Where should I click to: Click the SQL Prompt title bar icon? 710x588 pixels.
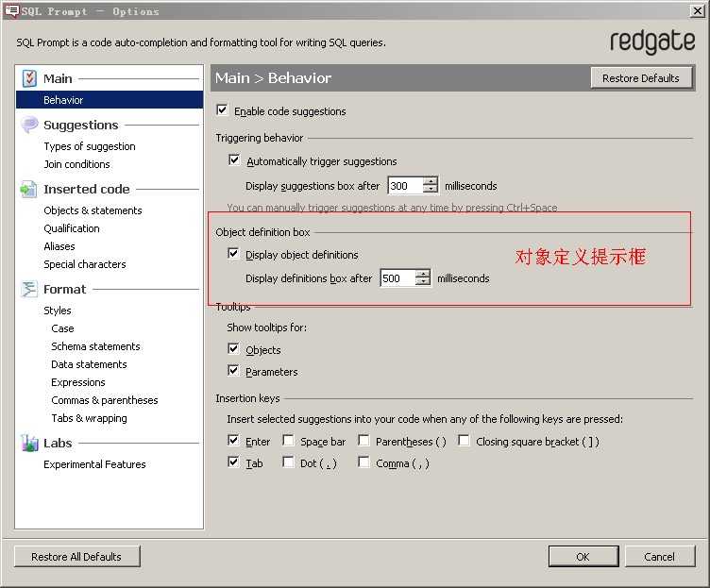(11, 10)
